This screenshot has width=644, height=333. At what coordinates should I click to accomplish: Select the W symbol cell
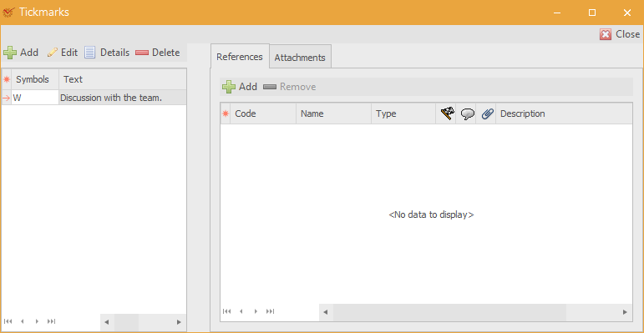pyautogui.click(x=35, y=98)
